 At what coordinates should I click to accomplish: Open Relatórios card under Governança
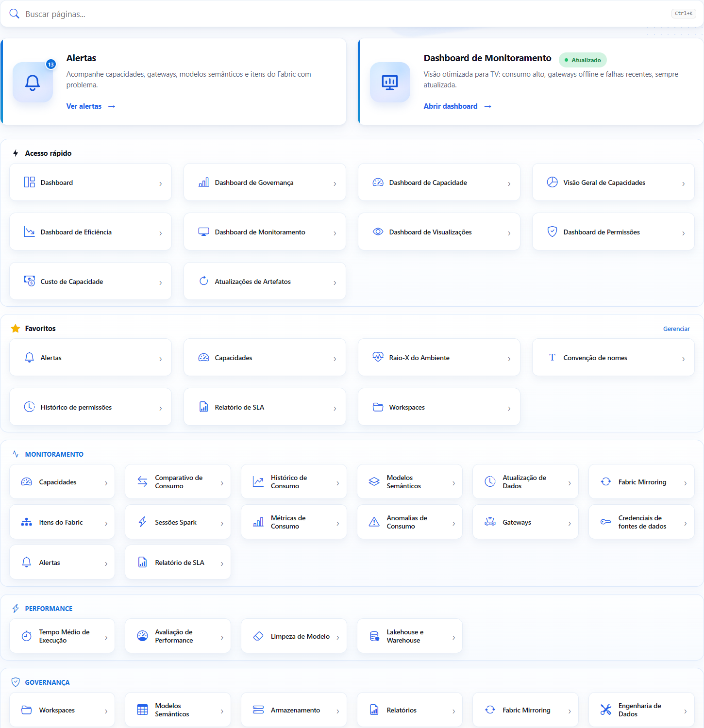410,710
